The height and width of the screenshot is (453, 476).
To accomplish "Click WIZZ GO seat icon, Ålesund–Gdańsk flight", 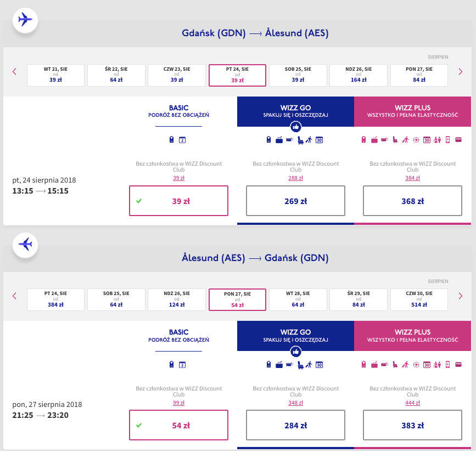I will click(300, 365).
